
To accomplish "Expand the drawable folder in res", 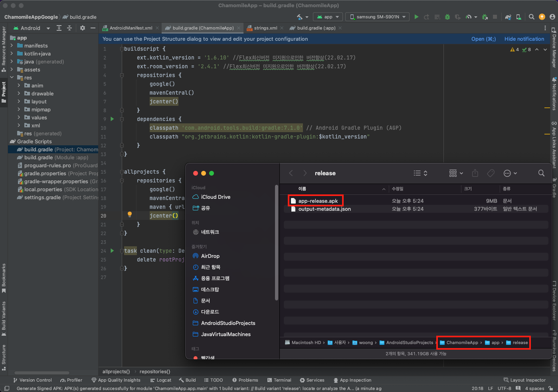I will pyautogui.click(x=19, y=93).
